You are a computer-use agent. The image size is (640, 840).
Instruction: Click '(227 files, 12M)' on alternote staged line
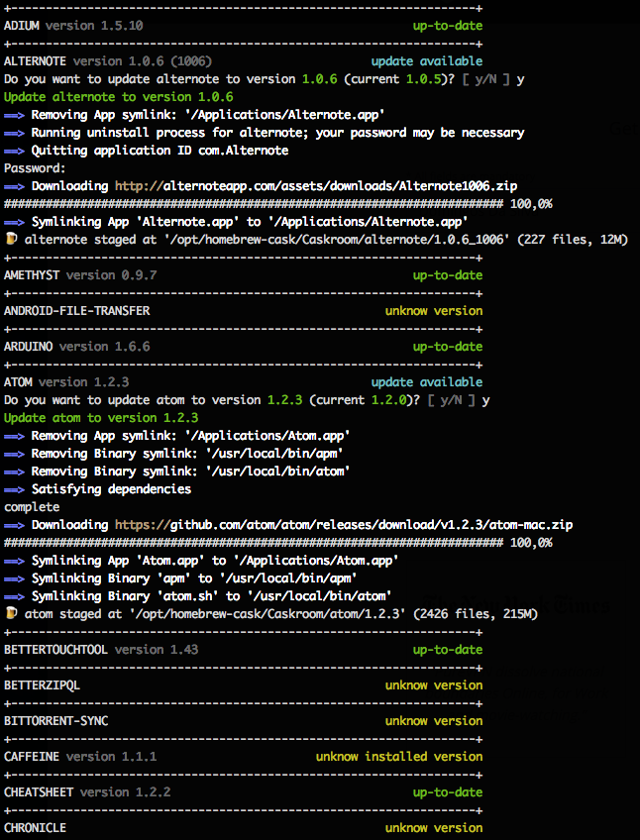coord(573,240)
